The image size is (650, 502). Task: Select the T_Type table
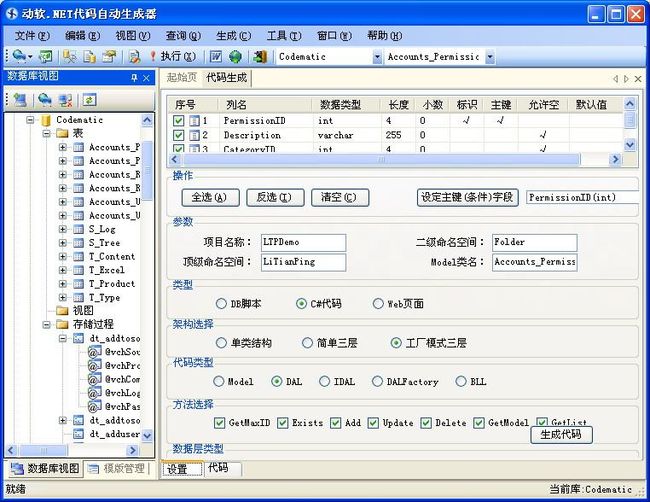pos(104,298)
